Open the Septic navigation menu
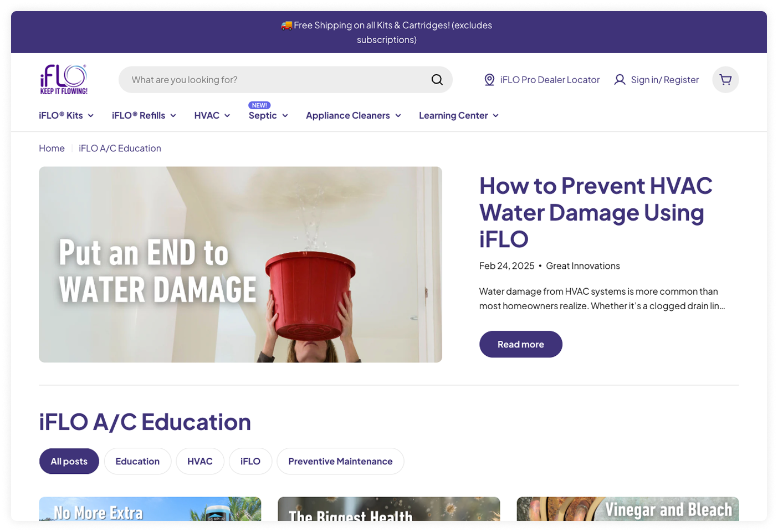This screenshot has height=532, width=778. 269,115
